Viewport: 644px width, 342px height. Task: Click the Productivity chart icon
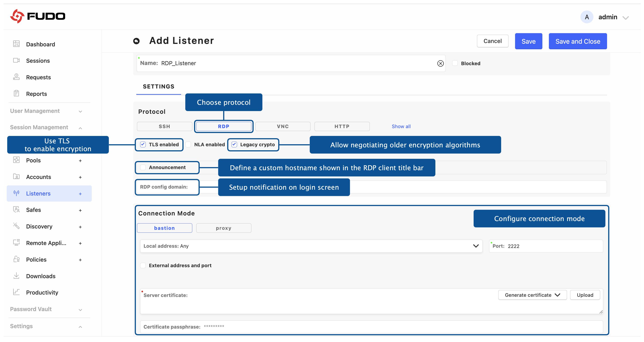[x=17, y=292]
